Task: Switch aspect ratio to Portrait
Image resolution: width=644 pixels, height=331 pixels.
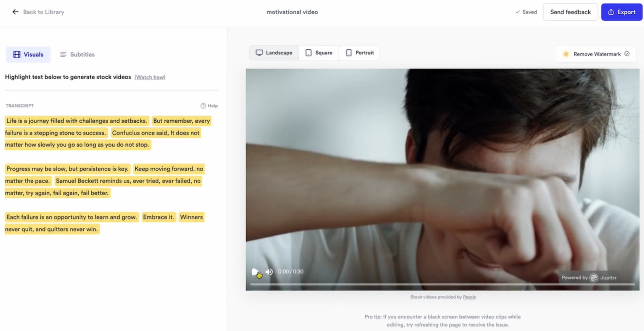Action: click(360, 52)
